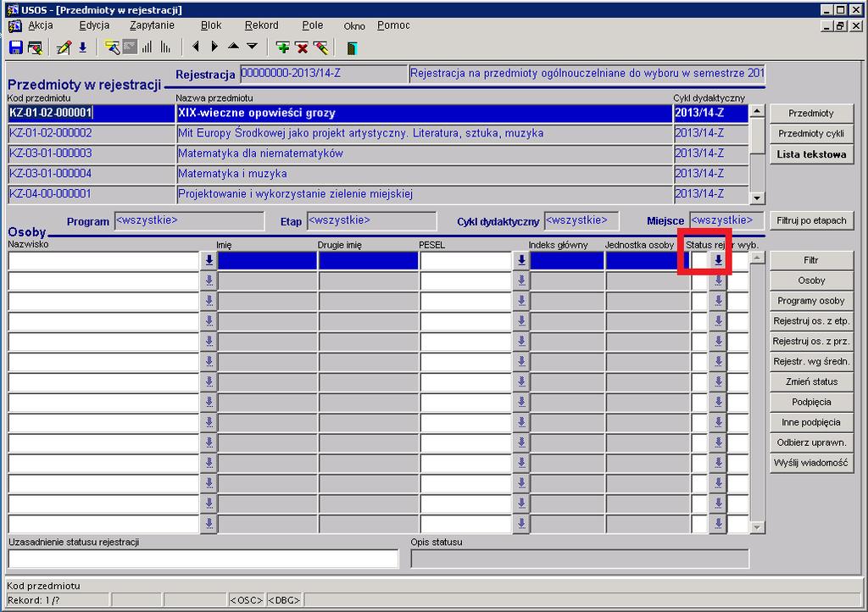Select subject code KZ-01-02-000002
Screen dimensions: 868x612
coord(92,133)
